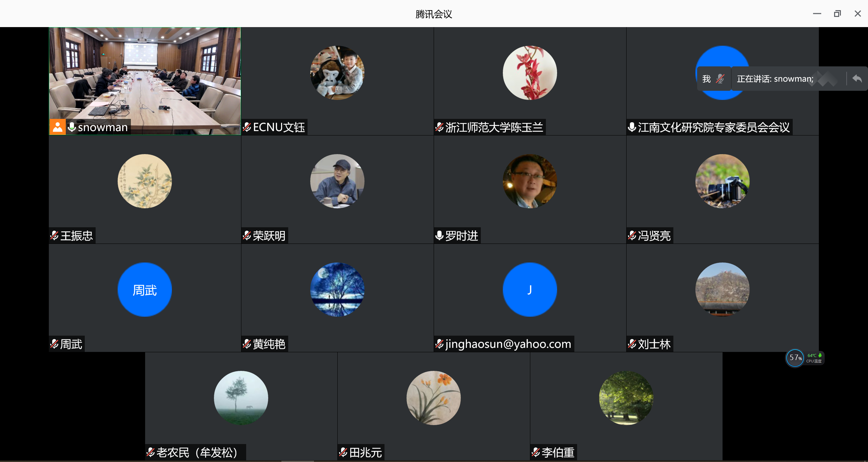Image resolution: width=868 pixels, height=462 pixels.
Task: Toggle my muted microphone in floating bar
Action: [720, 79]
